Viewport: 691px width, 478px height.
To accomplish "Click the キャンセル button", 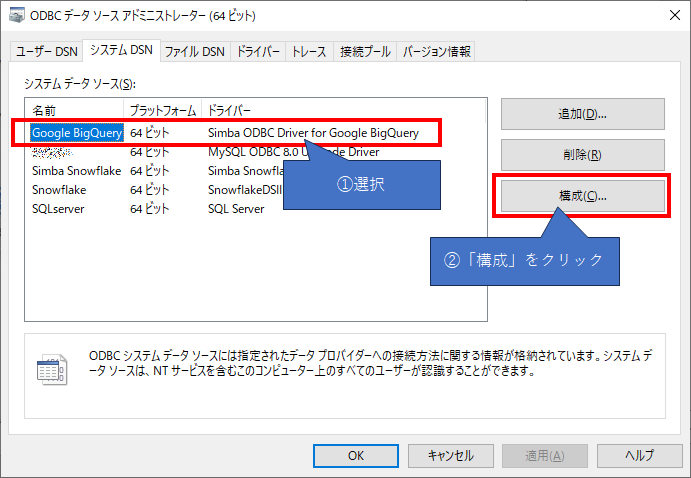I will click(x=450, y=455).
